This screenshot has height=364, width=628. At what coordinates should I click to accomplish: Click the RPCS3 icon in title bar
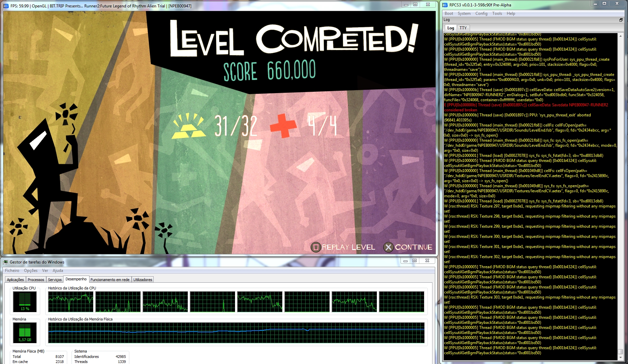click(x=445, y=5)
